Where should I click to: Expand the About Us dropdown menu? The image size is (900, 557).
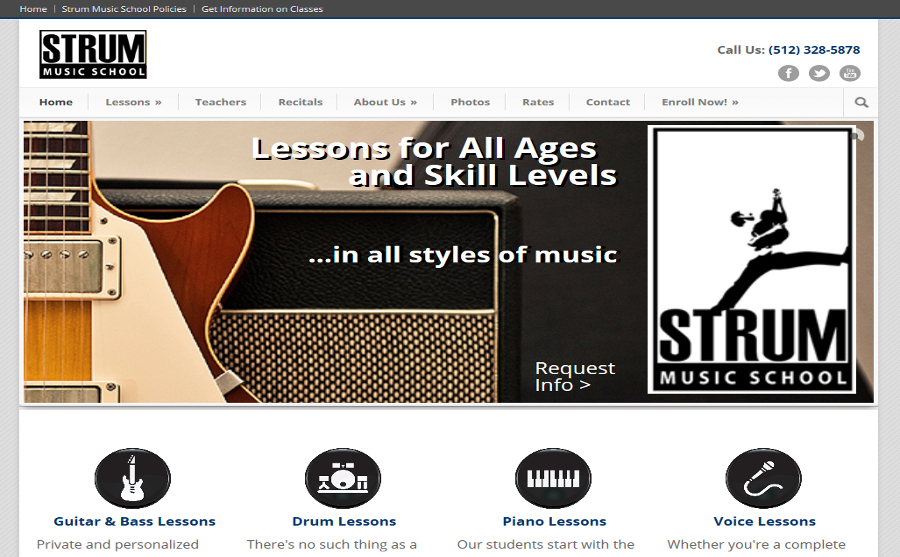385,102
